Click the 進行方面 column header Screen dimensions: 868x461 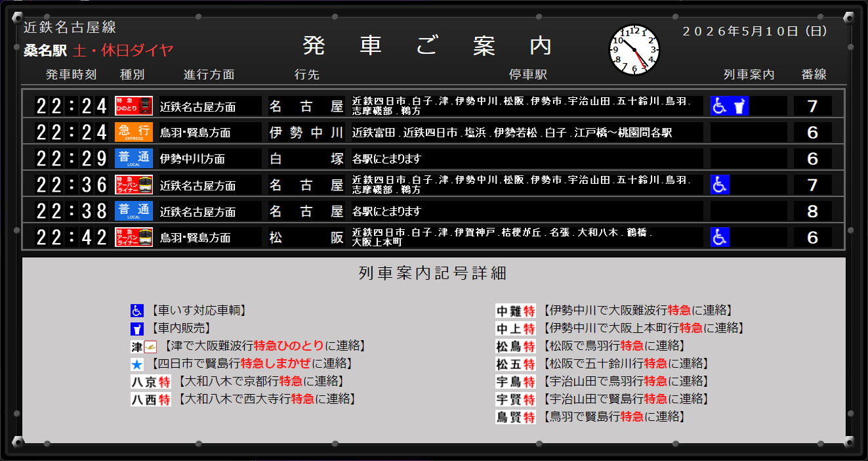pyautogui.click(x=209, y=75)
